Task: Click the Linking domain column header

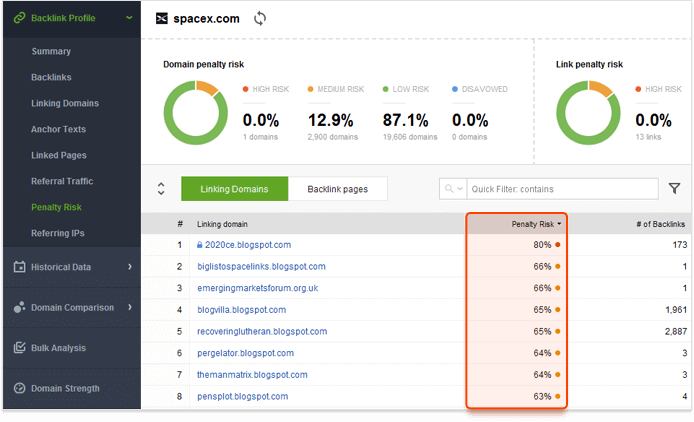Action: pyautogui.click(x=222, y=224)
